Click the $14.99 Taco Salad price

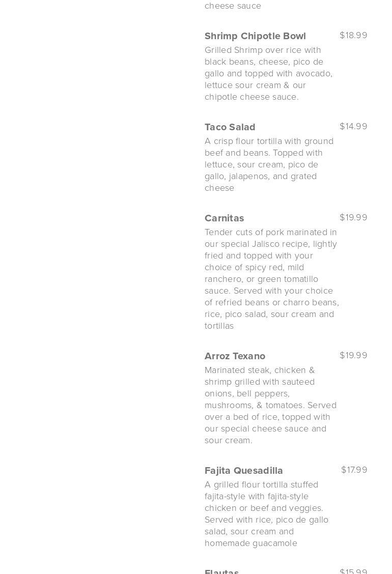tap(353, 126)
